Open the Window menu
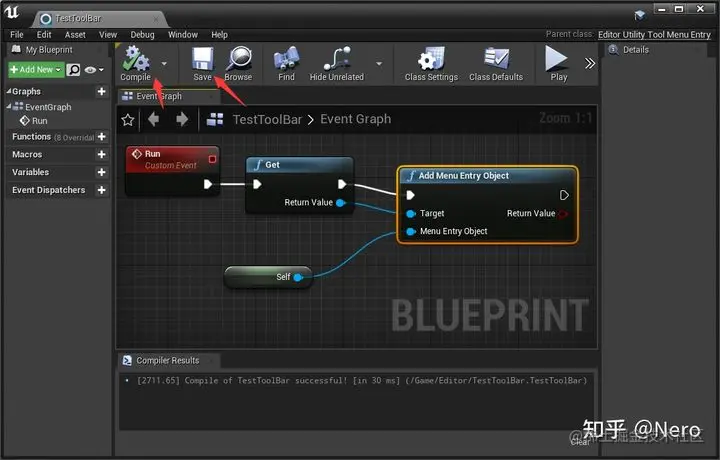This screenshot has height=460, width=720. [x=183, y=34]
